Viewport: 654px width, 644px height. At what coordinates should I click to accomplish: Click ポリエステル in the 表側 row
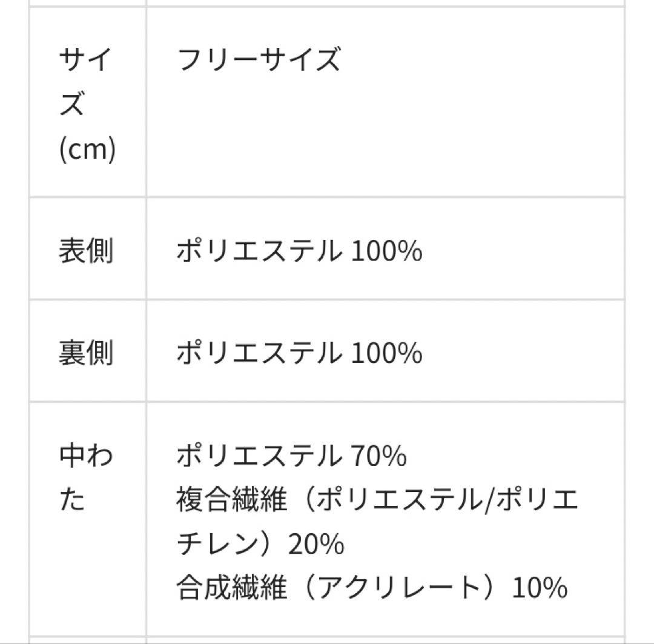259,251
